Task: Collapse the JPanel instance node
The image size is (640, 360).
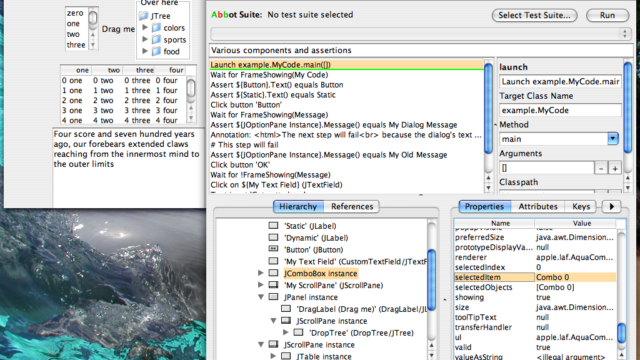Action: [261, 297]
